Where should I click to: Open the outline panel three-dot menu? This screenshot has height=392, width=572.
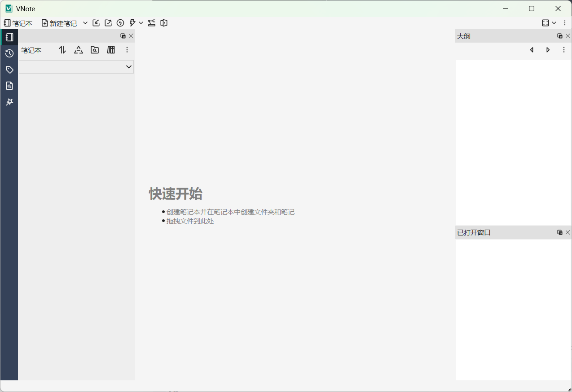[564, 50]
